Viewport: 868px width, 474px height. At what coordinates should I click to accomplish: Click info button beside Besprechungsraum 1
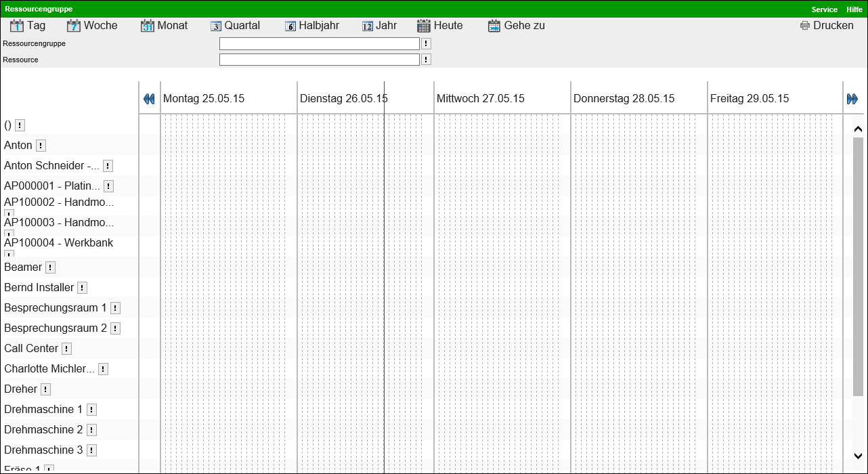pyautogui.click(x=115, y=308)
